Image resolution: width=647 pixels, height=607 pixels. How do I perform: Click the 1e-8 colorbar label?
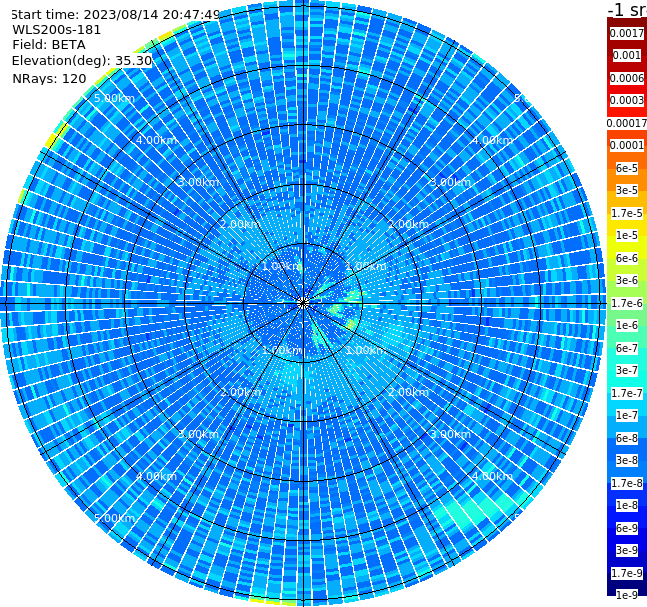point(627,505)
